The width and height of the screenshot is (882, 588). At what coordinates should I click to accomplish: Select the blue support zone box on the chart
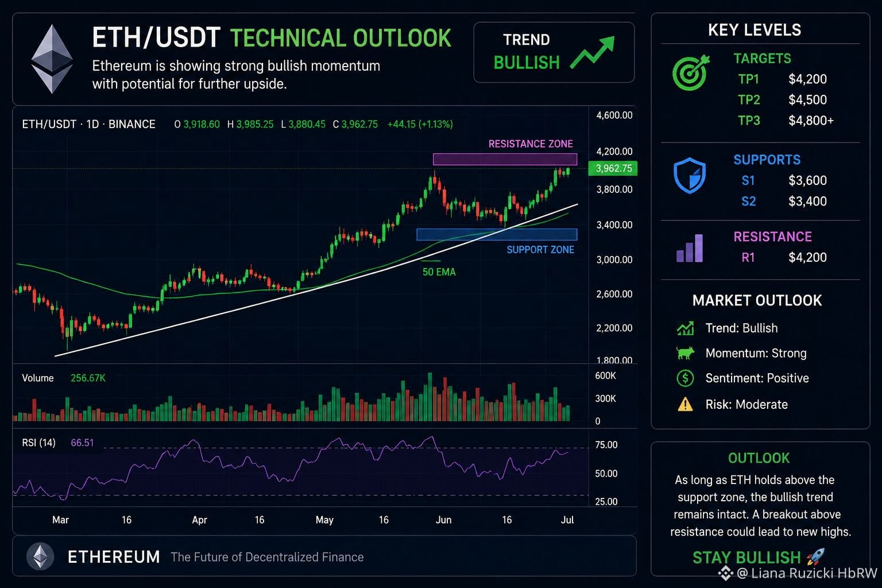coord(497,234)
